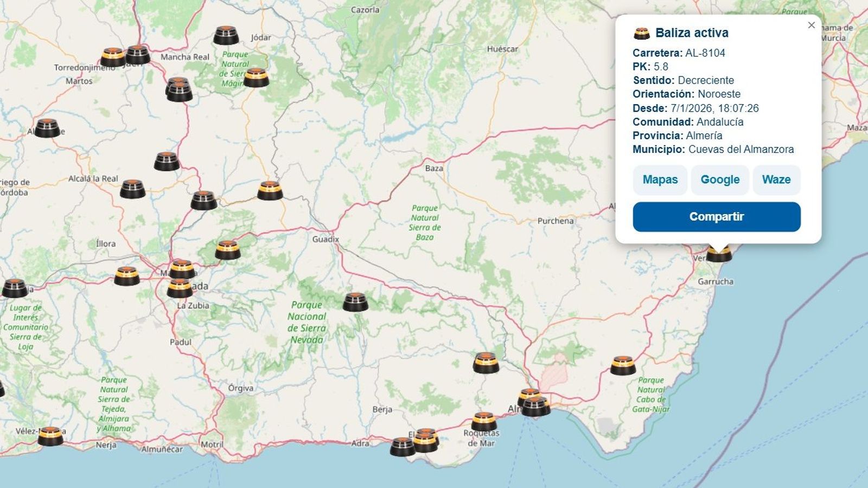
Task: Navigate to the beacon with Waze
Action: 776,179
